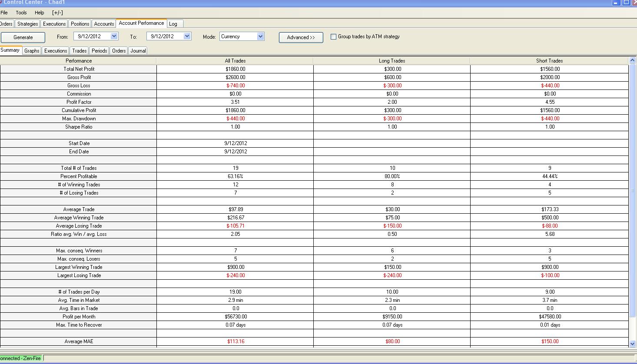
Task: Click the [+/-] menu item
Action: click(57, 13)
